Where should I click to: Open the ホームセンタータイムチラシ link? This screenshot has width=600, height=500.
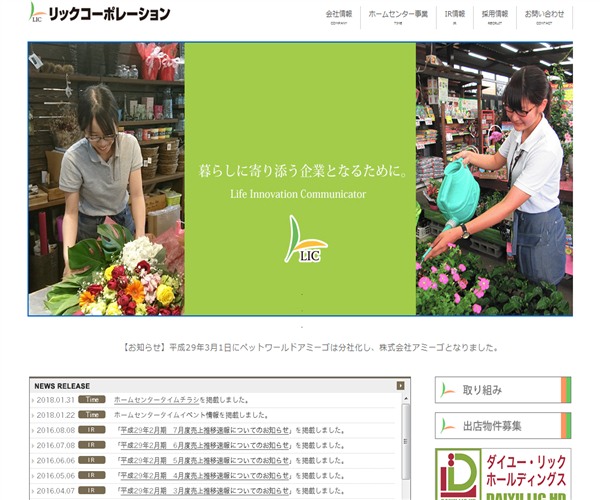[157, 400]
